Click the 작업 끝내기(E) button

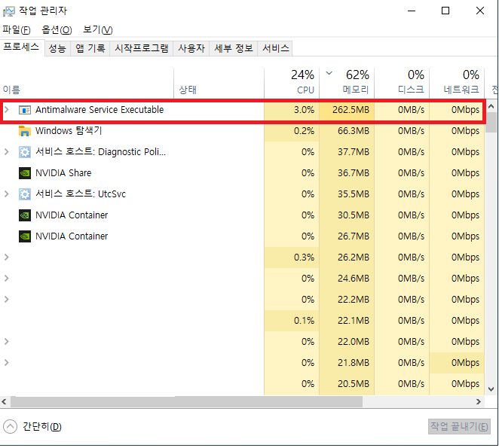[x=459, y=426]
